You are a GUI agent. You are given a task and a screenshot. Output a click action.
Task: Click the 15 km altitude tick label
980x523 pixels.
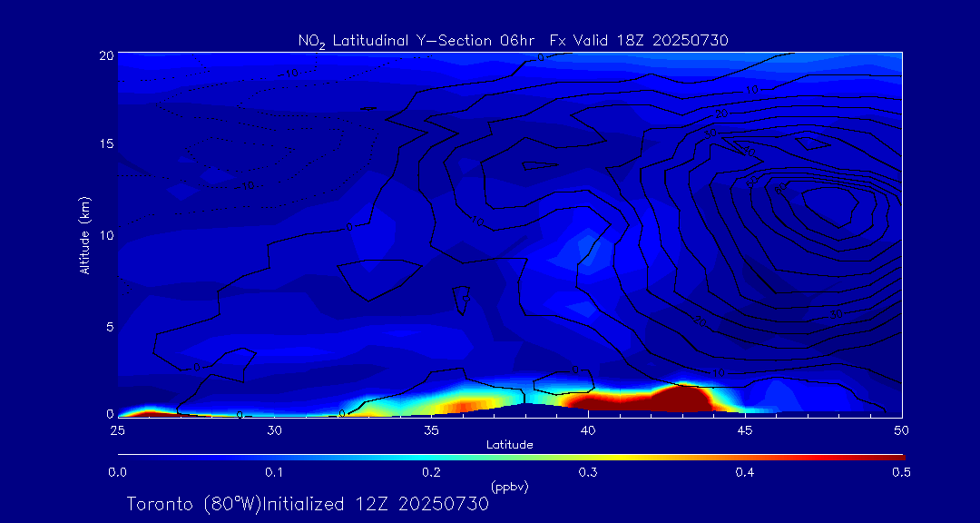pos(105,144)
